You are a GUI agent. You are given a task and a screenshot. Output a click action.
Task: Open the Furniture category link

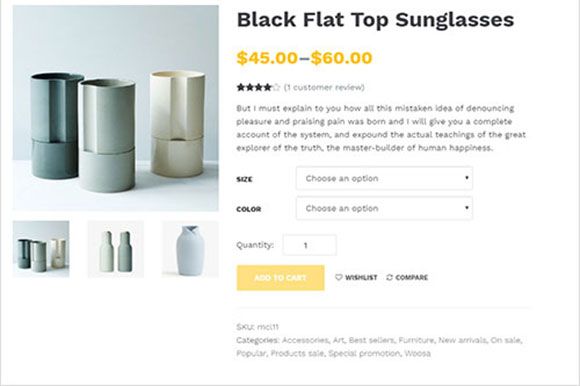click(416, 340)
